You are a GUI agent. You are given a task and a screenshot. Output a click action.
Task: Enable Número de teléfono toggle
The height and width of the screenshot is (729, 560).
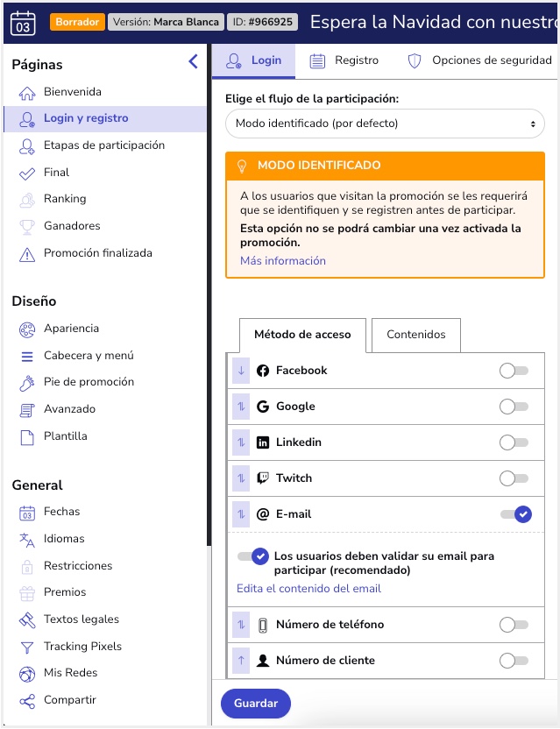click(x=514, y=625)
